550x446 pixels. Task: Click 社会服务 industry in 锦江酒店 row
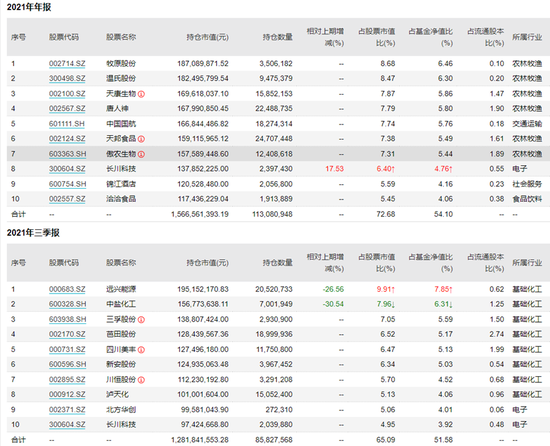click(x=527, y=184)
